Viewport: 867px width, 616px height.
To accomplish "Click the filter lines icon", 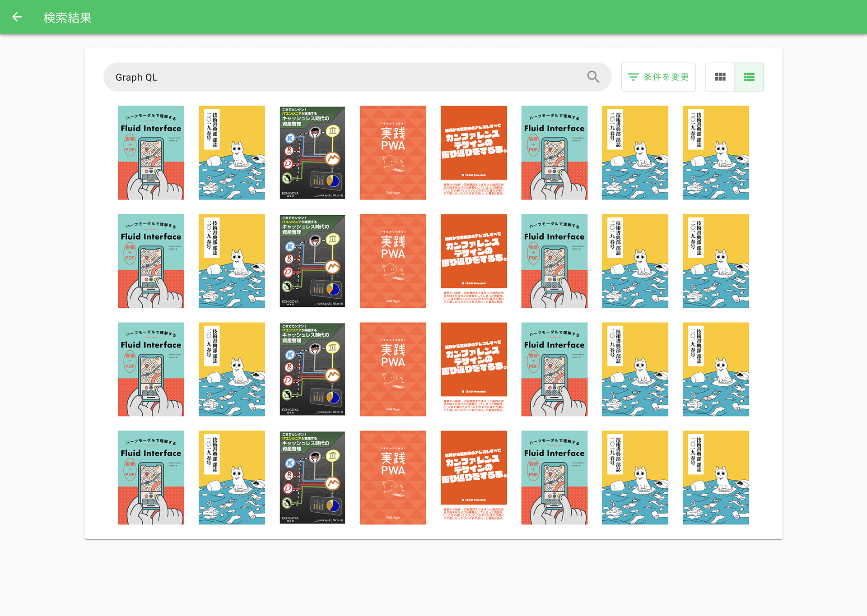I will pyautogui.click(x=633, y=77).
